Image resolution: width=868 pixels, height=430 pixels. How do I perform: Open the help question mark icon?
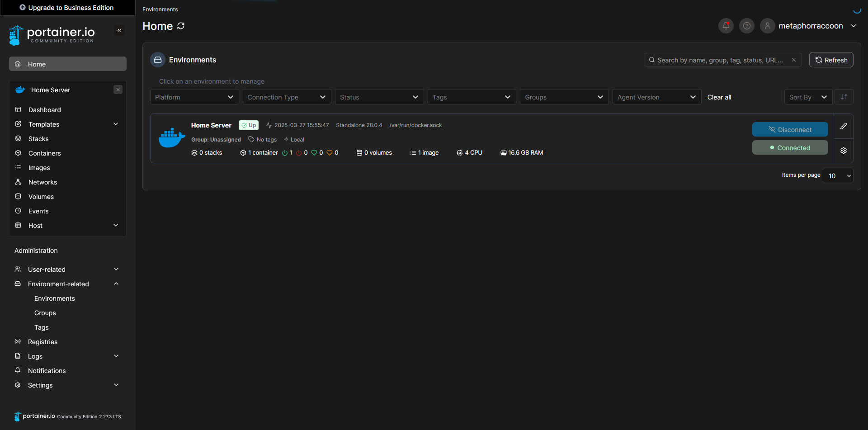pos(746,26)
